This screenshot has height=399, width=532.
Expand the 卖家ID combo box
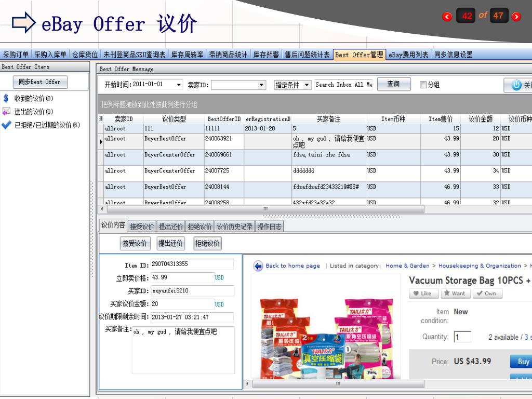coord(261,85)
